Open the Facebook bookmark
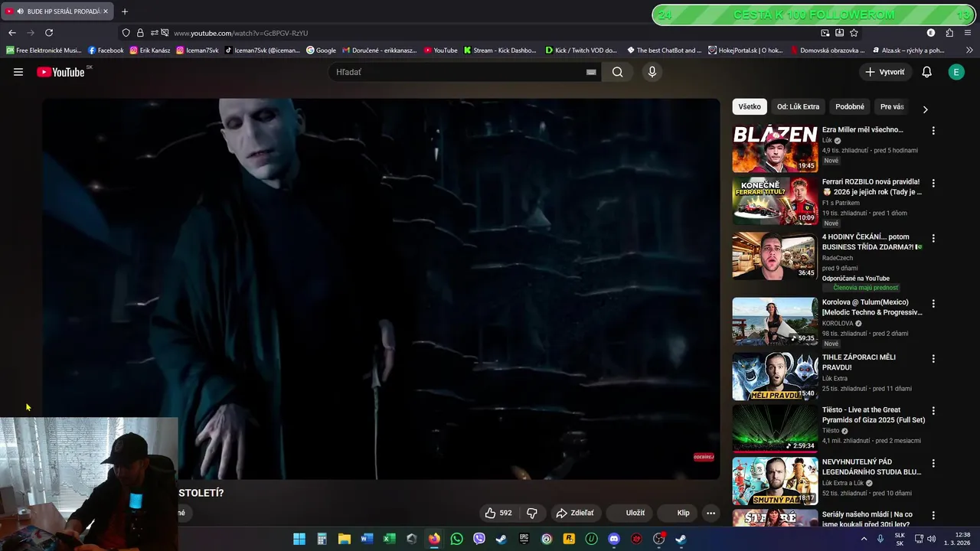This screenshot has width=980, height=551. coord(106,51)
